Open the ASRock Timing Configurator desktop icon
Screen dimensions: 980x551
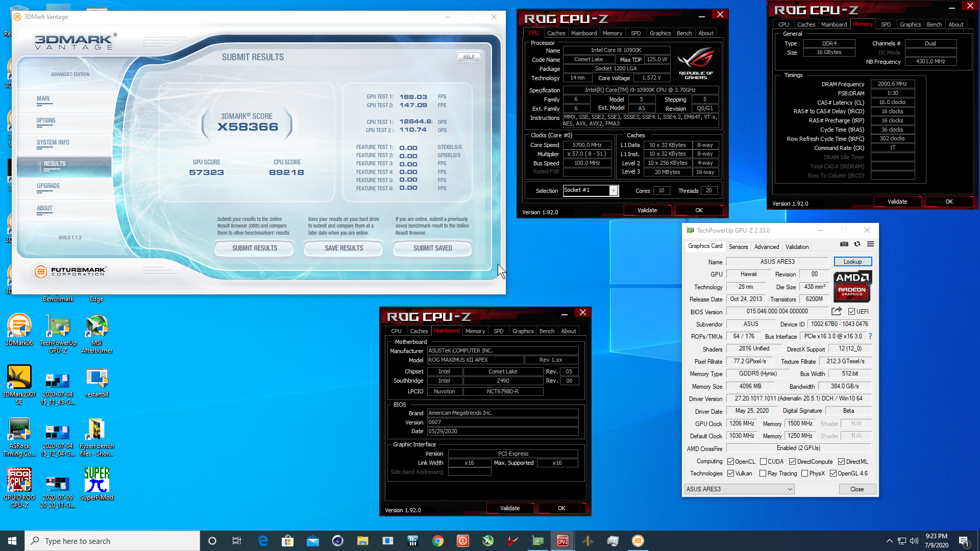tap(19, 437)
